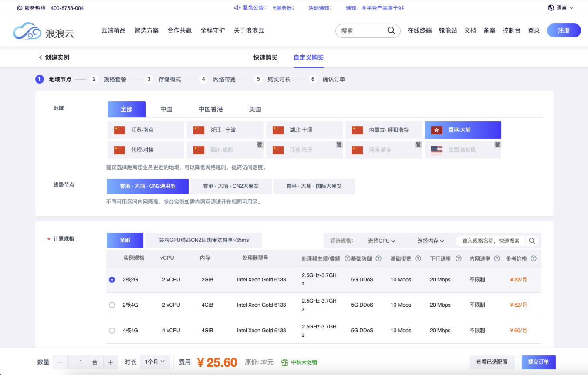The height and width of the screenshot is (375, 588).
Task: Select the 全部 tab under 计算规格
Action: [x=125, y=240]
